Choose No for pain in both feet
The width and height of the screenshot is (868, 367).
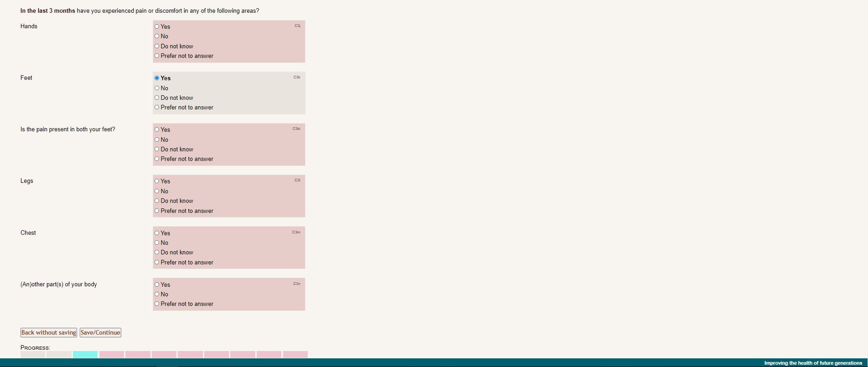click(x=157, y=140)
